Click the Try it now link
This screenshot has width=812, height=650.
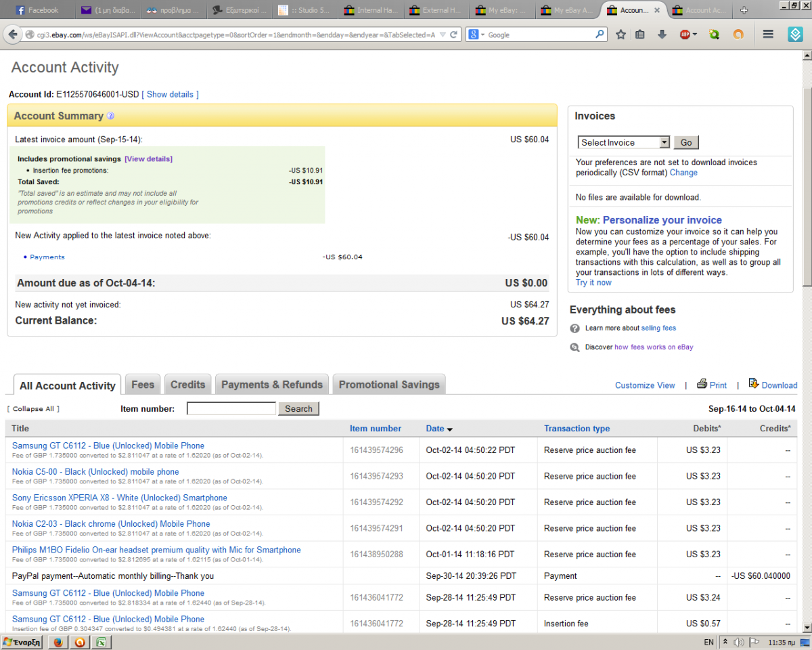tap(593, 283)
